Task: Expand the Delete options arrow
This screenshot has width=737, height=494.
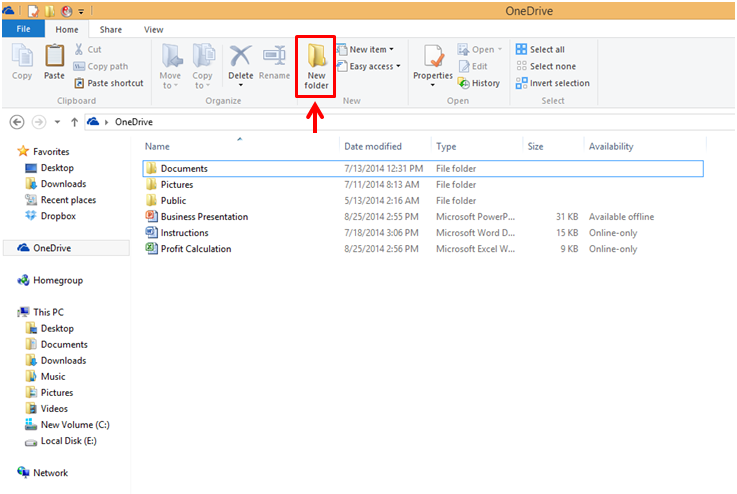Action: pyautogui.click(x=241, y=85)
